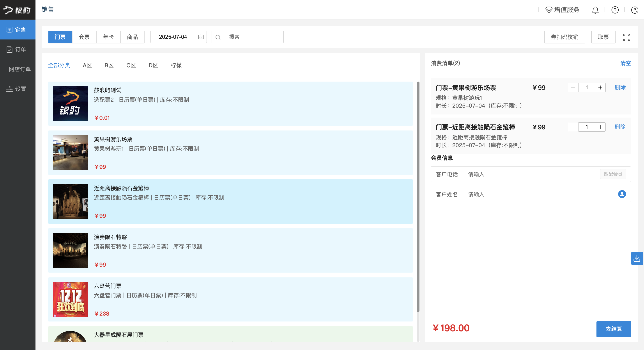
Task: Open the 销售 sidebar section
Action: click(x=18, y=30)
